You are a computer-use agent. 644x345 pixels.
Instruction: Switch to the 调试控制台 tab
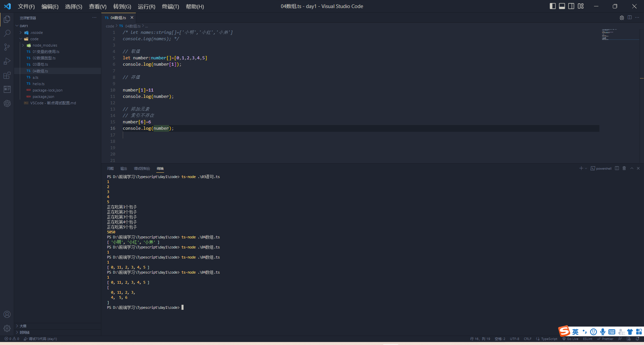point(142,168)
